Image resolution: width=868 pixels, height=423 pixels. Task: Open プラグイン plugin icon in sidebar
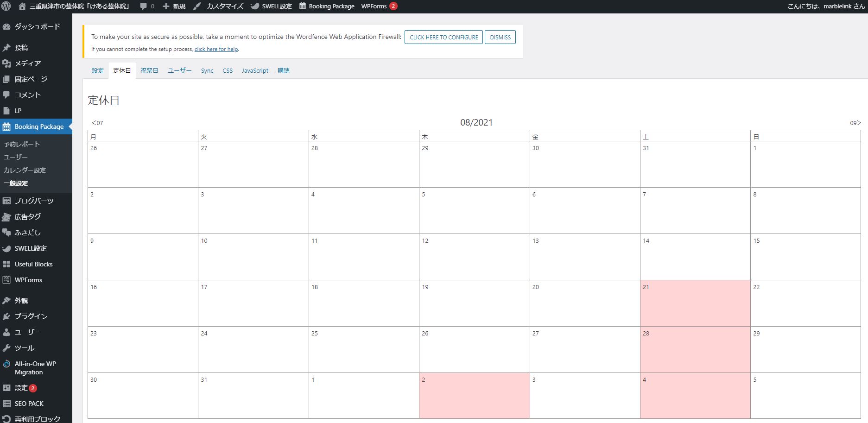pyautogui.click(x=6, y=316)
